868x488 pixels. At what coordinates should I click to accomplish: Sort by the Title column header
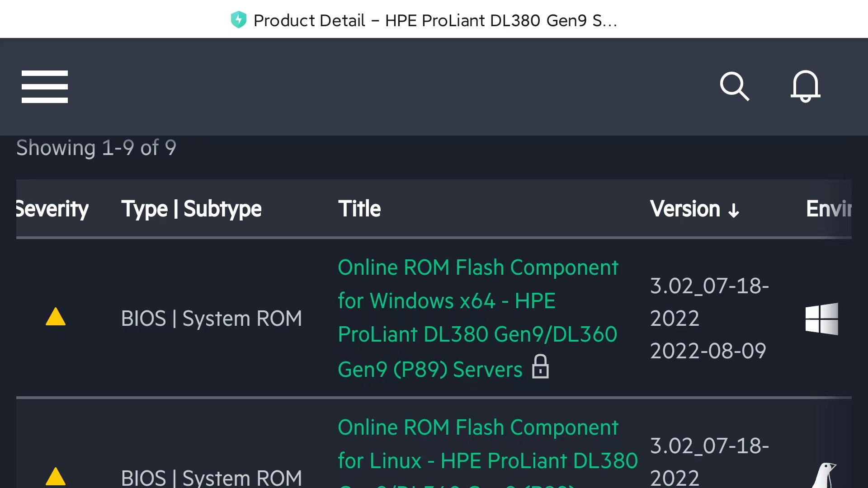coord(359,209)
